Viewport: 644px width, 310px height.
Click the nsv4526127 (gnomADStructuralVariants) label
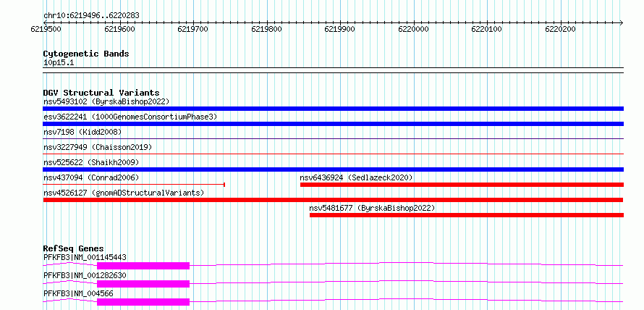point(124,193)
